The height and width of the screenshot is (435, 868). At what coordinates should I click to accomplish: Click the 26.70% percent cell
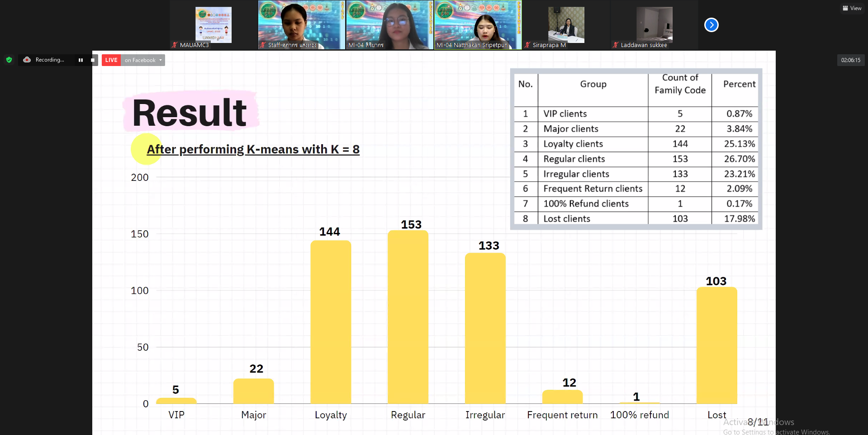click(736, 159)
